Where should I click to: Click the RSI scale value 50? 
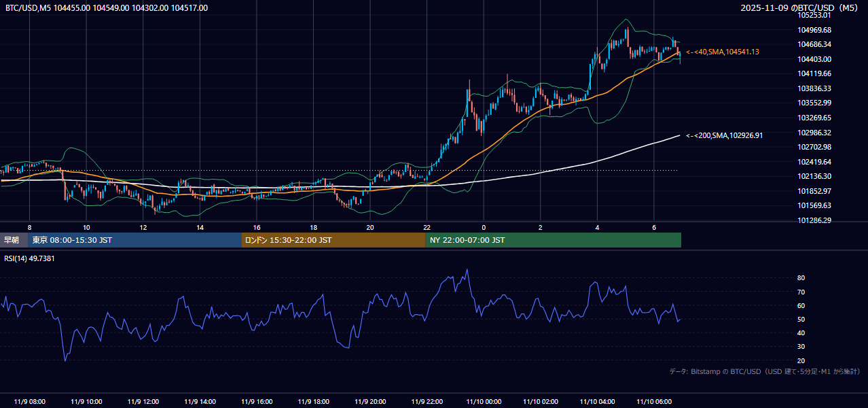(x=801, y=319)
